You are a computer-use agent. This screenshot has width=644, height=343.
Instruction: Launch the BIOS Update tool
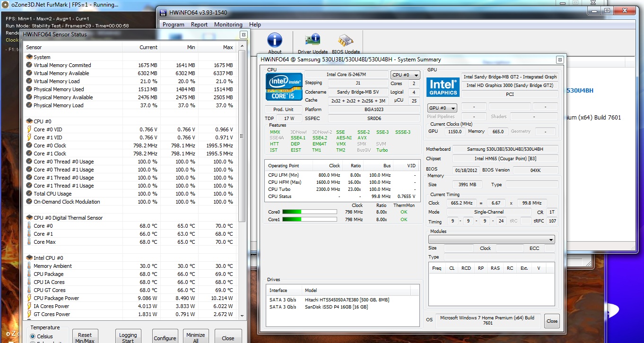coord(346,41)
